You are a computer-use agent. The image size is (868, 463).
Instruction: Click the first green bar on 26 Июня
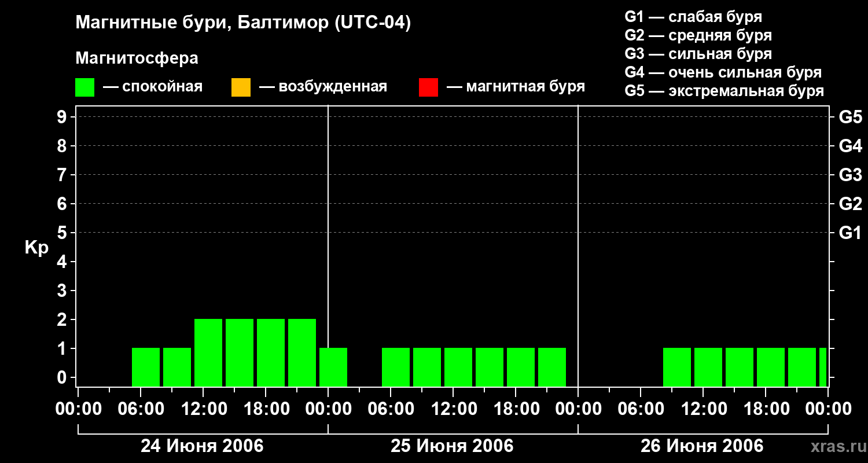[x=677, y=367]
